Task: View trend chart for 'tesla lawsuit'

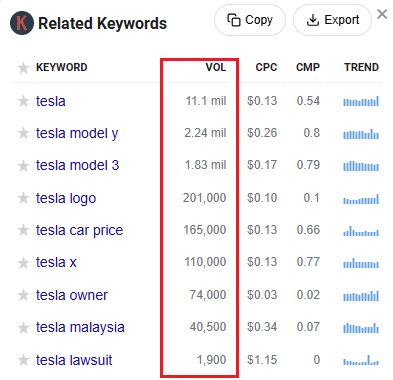Action: click(361, 360)
